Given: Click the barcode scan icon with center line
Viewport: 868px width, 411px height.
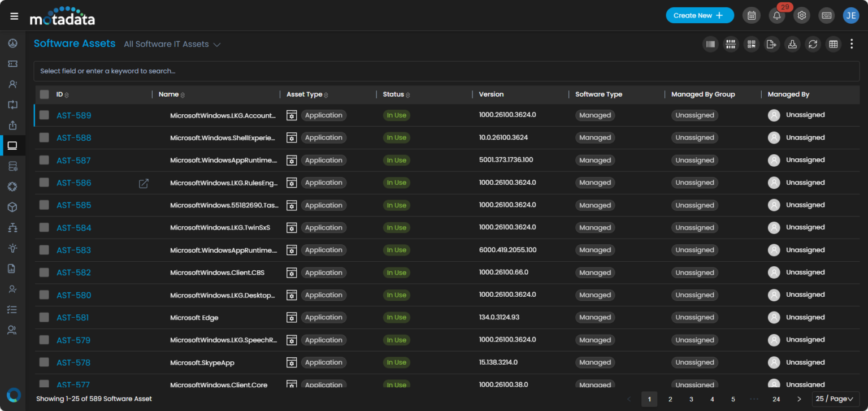Looking at the screenshot, I should (x=731, y=44).
